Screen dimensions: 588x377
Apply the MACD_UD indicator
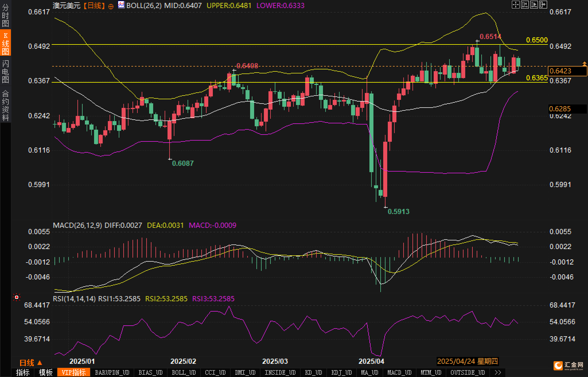tap(399, 373)
